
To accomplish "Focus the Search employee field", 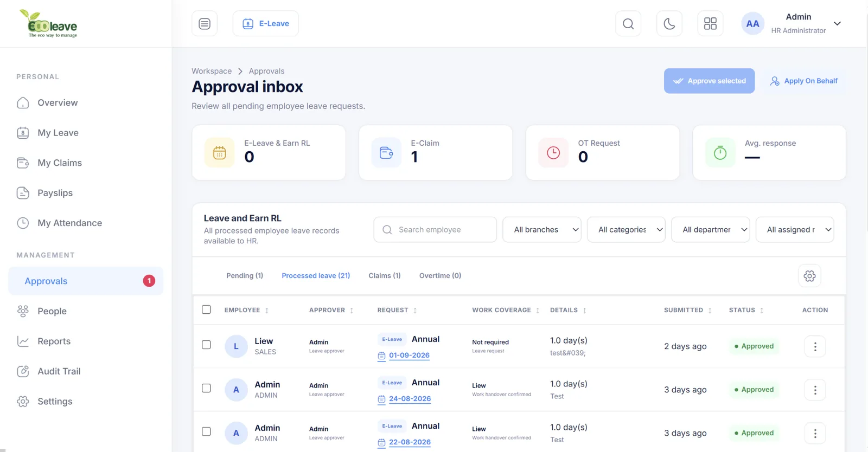I will (x=435, y=230).
